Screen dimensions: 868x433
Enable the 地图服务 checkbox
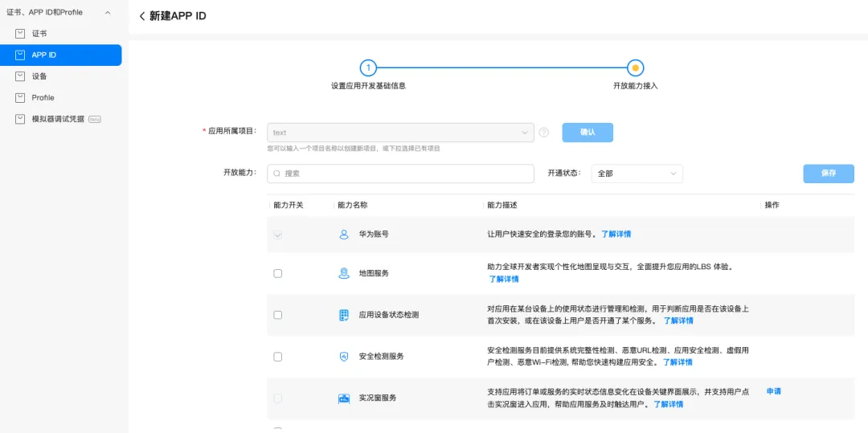coord(278,273)
